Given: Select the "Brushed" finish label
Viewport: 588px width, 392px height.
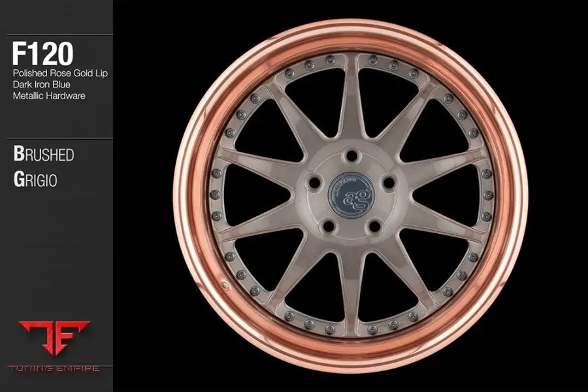Looking at the screenshot, I should click(x=44, y=155).
